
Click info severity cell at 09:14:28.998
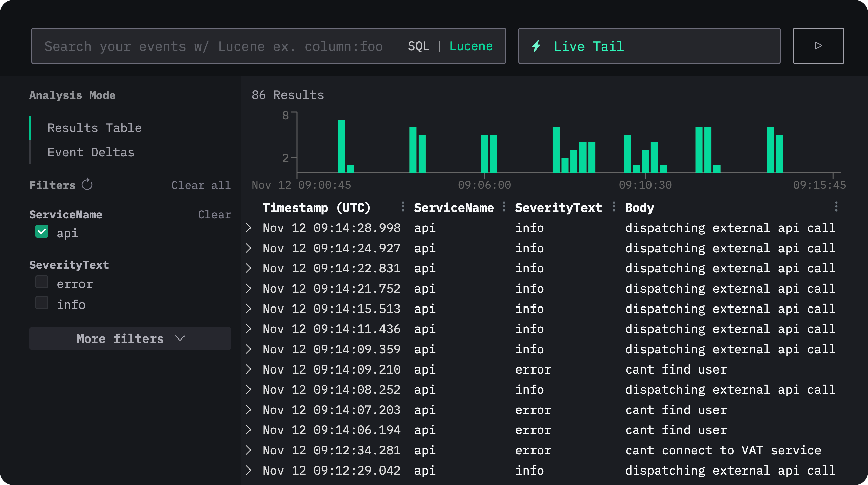pyautogui.click(x=530, y=228)
